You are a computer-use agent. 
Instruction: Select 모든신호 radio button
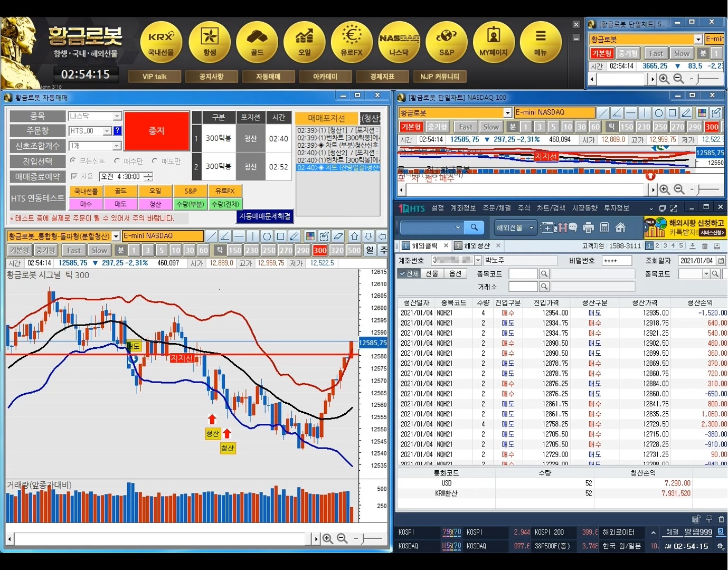tap(73, 160)
